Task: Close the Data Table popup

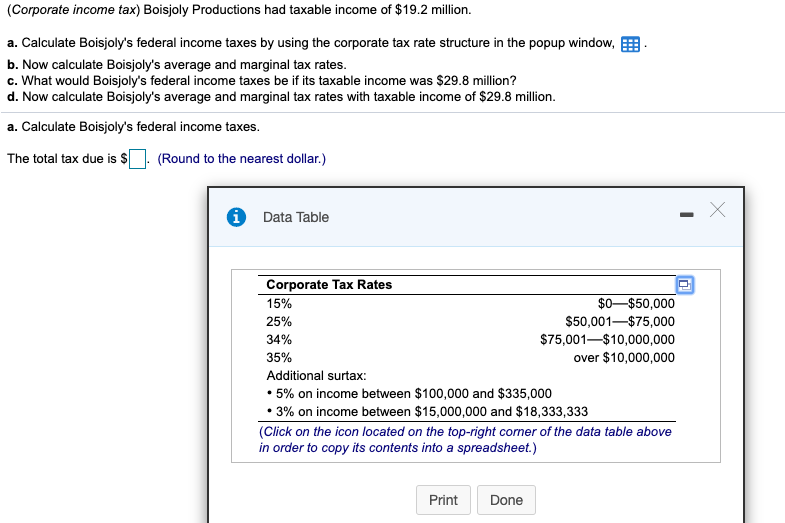Action: pyautogui.click(x=717, y=210)
